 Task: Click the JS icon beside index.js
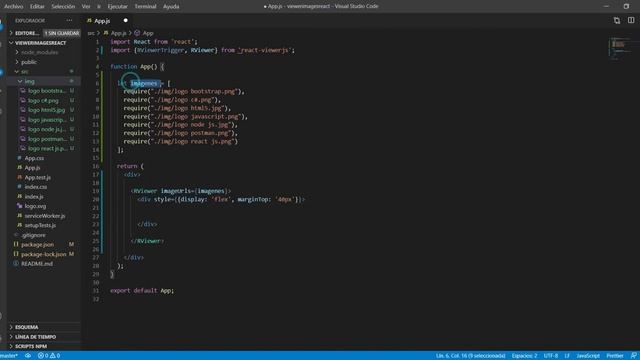[19, 197]
